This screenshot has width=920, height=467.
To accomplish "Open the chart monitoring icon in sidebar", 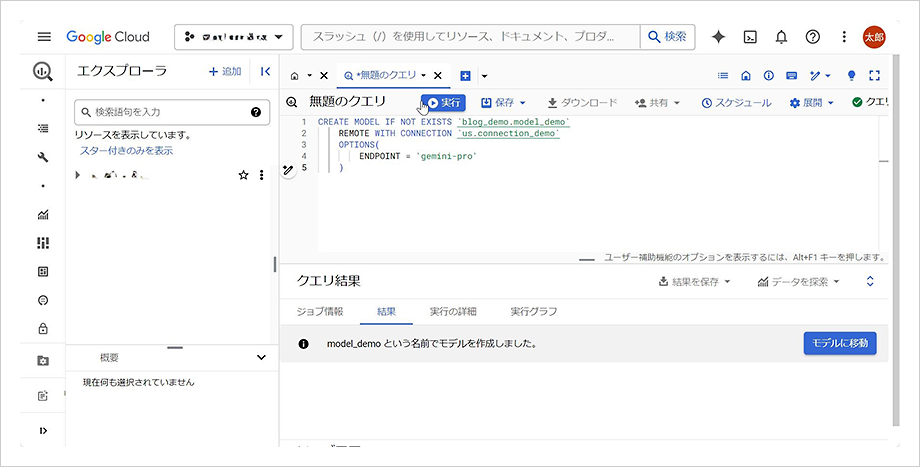I will pos(43,215).
